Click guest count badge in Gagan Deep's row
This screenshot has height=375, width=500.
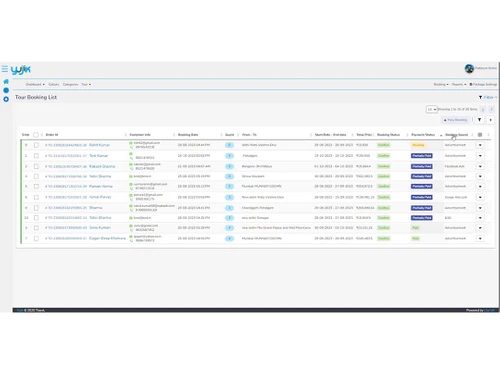[229, 238]
